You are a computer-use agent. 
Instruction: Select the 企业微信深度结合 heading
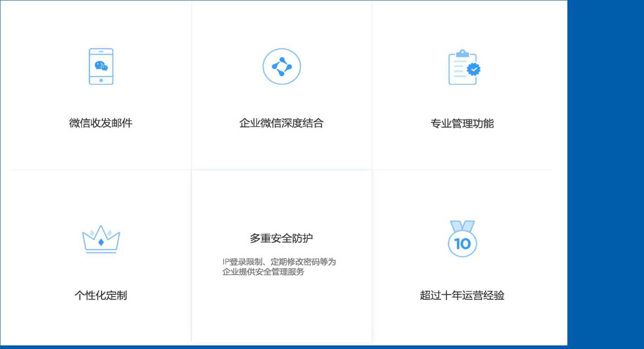(x=281, y=123)
